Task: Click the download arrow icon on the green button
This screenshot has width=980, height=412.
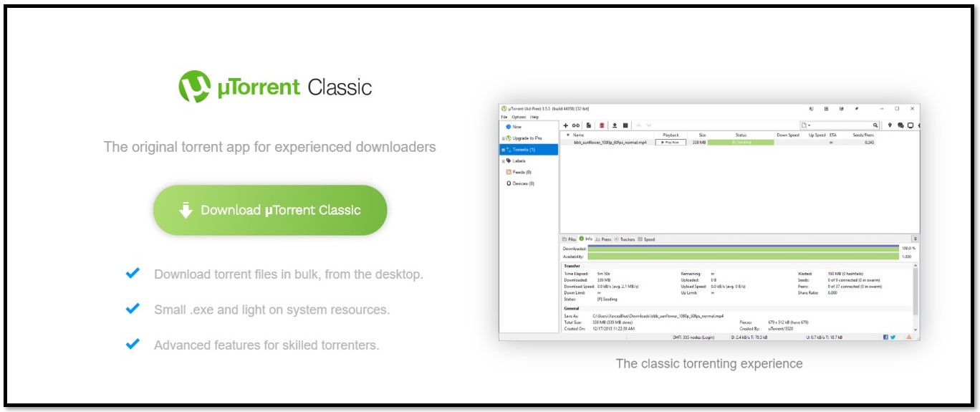Action: 186,210
